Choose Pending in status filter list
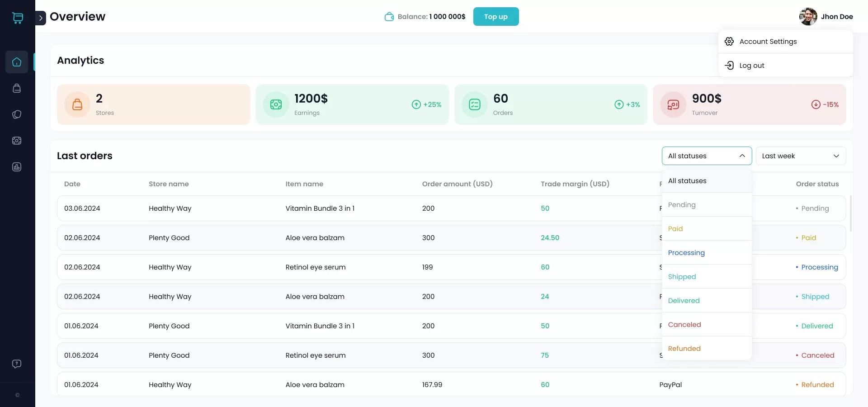The height and width of the screenshot is (407, 868). click(x=682, y=205)
